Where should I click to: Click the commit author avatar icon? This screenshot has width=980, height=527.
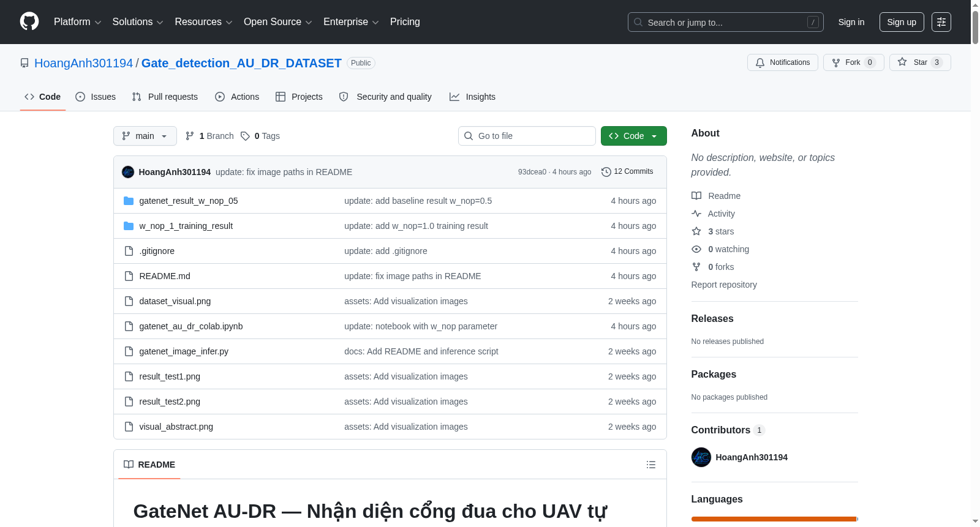coord(128,172)
